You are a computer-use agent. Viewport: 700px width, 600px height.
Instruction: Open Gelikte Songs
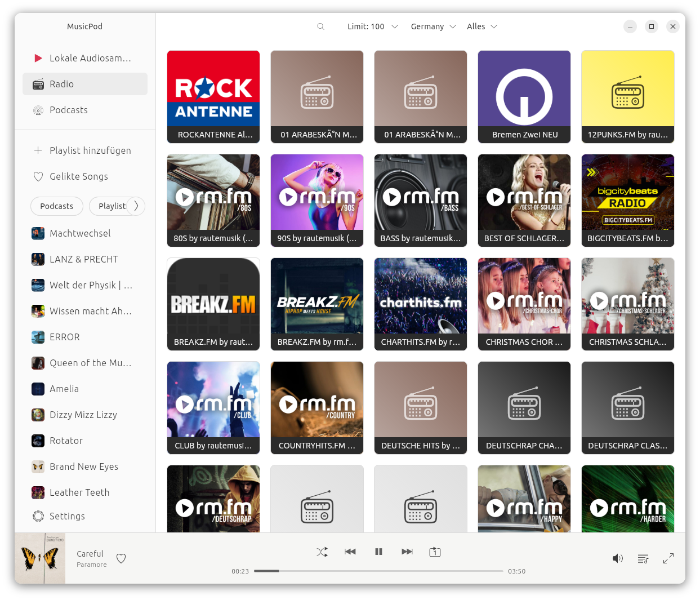point(85,176)
